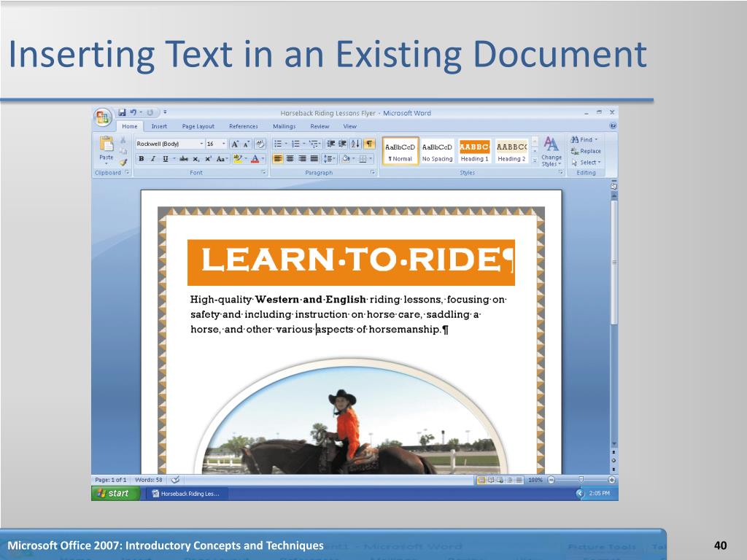Toggle Subscript formatting
The height and width of the screenshot is (560, 747).
tap(196, 159)
